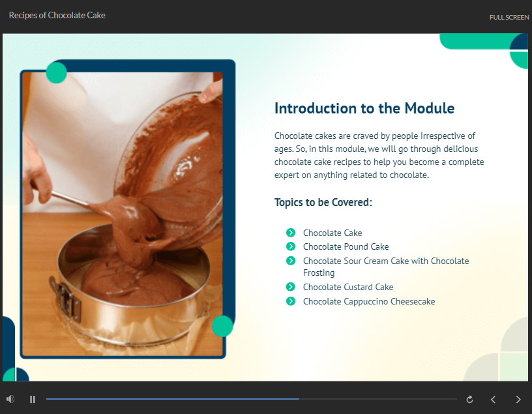Click the bullet icon beside Chocolate Custard Cake
532x414 pixels.
(x=291, y=287)
